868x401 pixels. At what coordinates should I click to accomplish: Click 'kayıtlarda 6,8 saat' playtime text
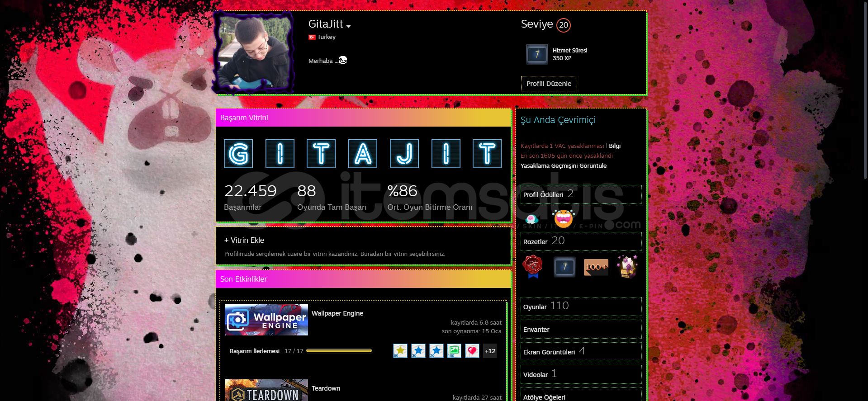pos(476,322)
